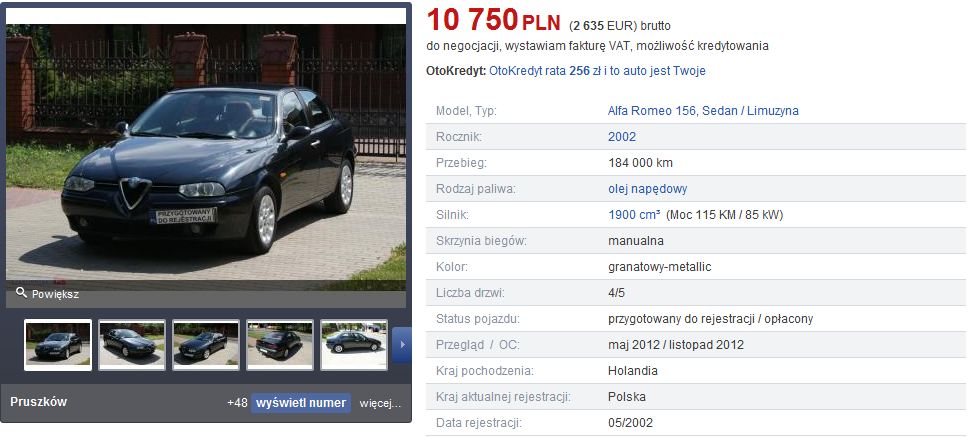Click the Powiększ enlarge text
This screenshot has height=438, width=978.
[x=56, y=294]
